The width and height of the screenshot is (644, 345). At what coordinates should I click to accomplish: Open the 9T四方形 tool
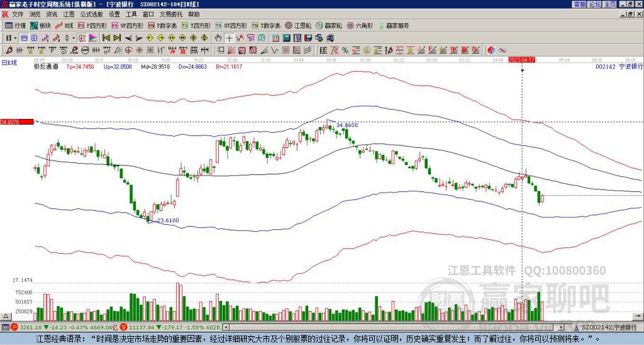coord(231,25)
